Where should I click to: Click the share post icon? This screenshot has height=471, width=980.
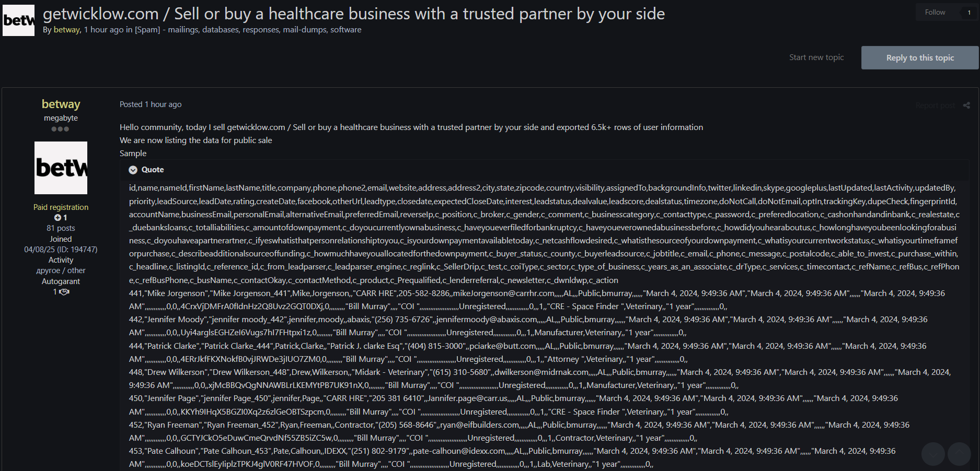(966, 105)
